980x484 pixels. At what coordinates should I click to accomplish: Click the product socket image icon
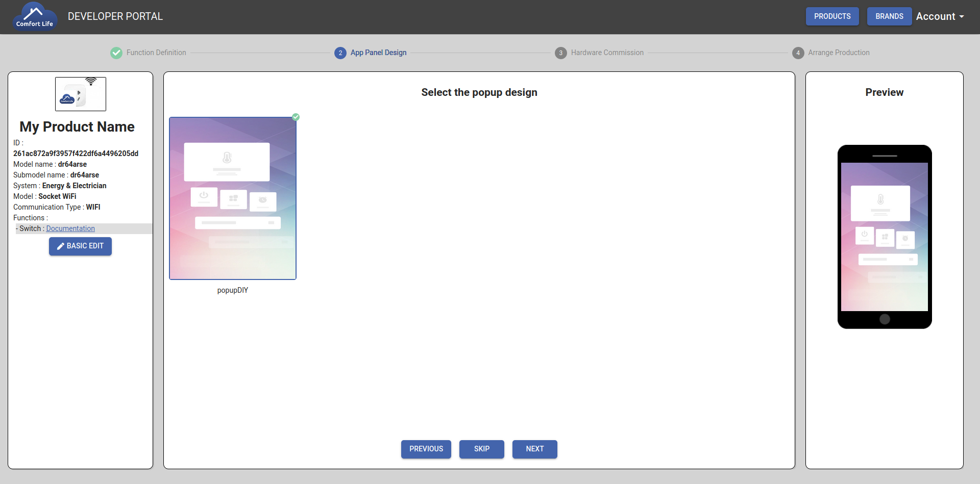coord(81,94)
